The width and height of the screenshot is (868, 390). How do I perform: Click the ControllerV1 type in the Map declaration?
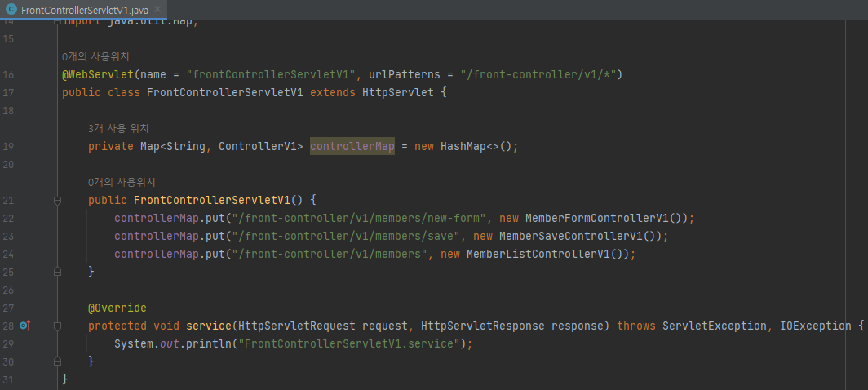click(x=258, y=146)
